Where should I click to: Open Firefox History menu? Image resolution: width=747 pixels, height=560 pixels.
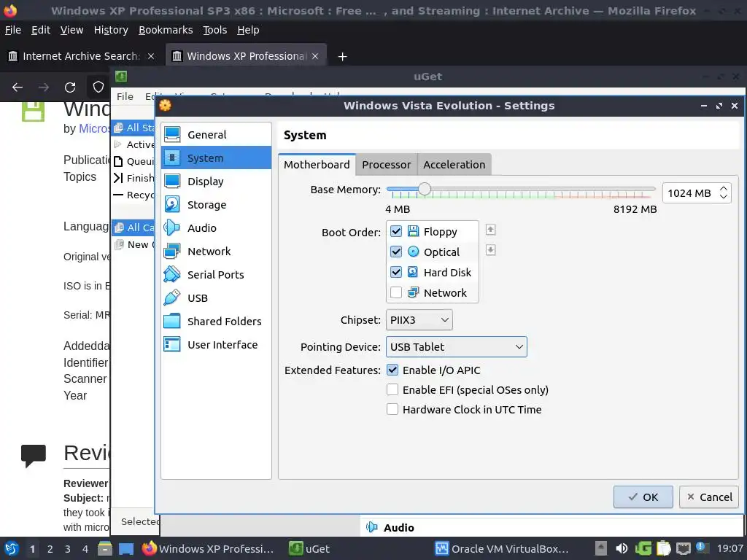pyautogui.click(x=111, y=30)
